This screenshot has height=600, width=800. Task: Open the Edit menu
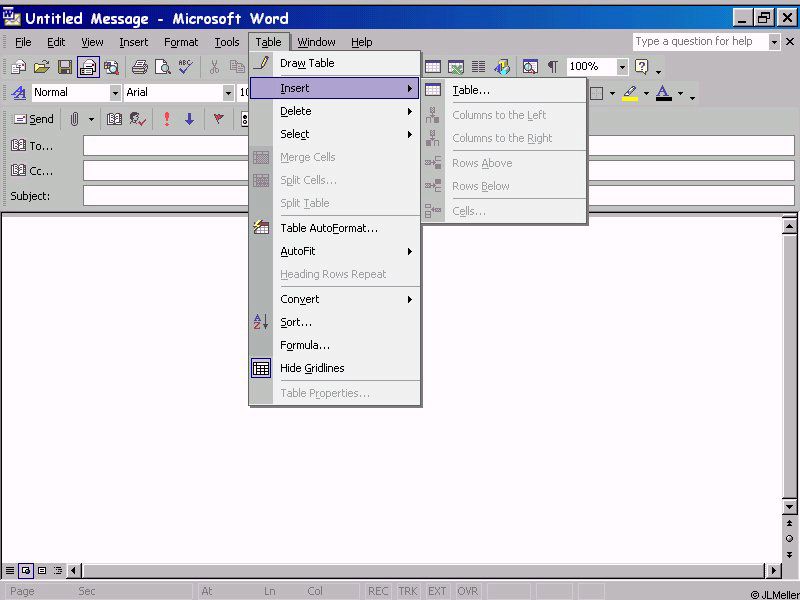pyautogui.click(x=56, y=42)
